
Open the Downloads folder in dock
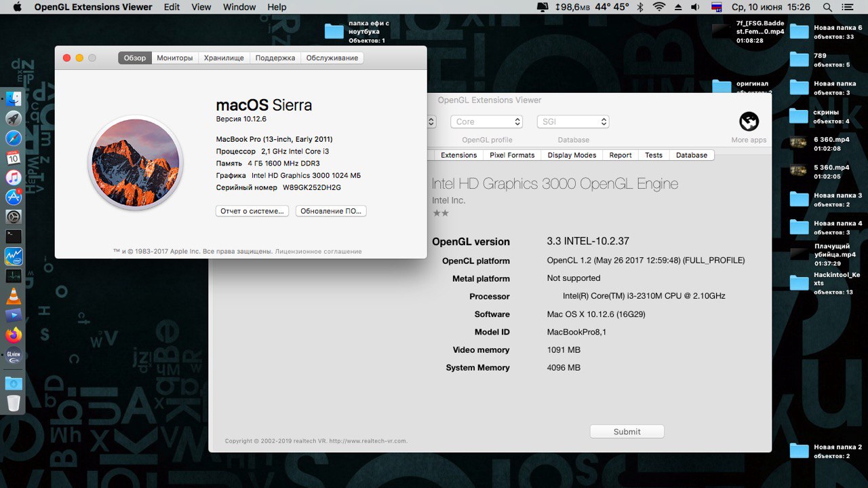pos(14,383)
